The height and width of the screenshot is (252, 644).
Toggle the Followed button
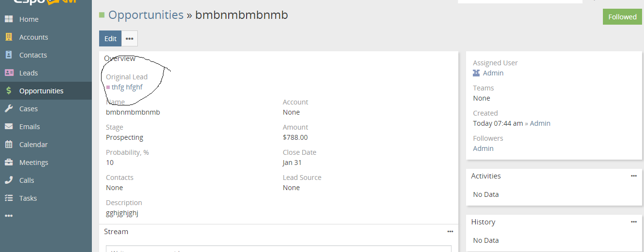(x=622, y=17)
